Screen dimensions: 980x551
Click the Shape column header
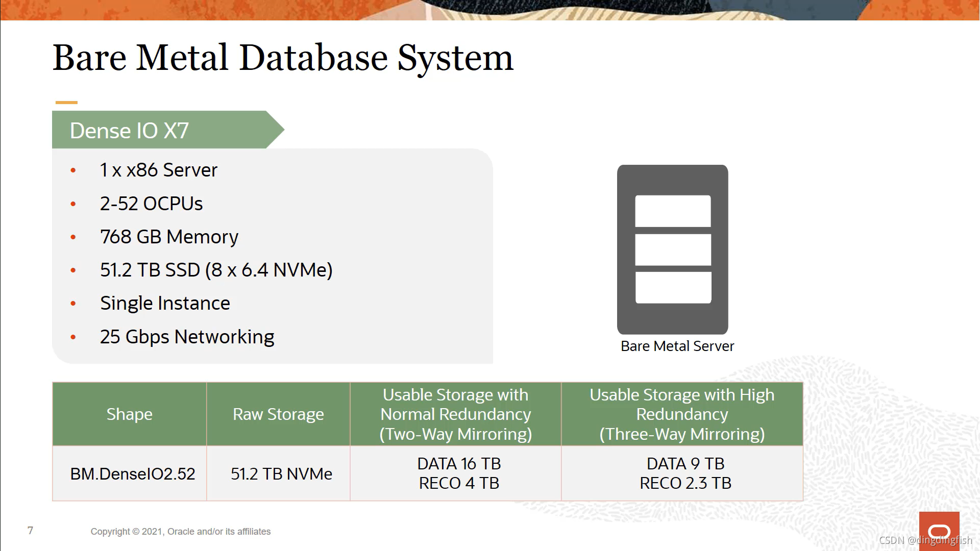click(129, 414)
